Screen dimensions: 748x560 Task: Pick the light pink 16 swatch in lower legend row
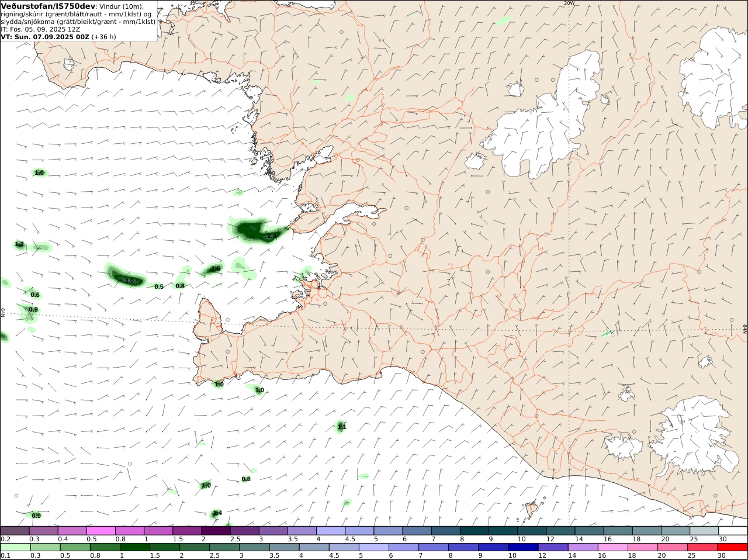pyautogui.click(x=612, y=547)
